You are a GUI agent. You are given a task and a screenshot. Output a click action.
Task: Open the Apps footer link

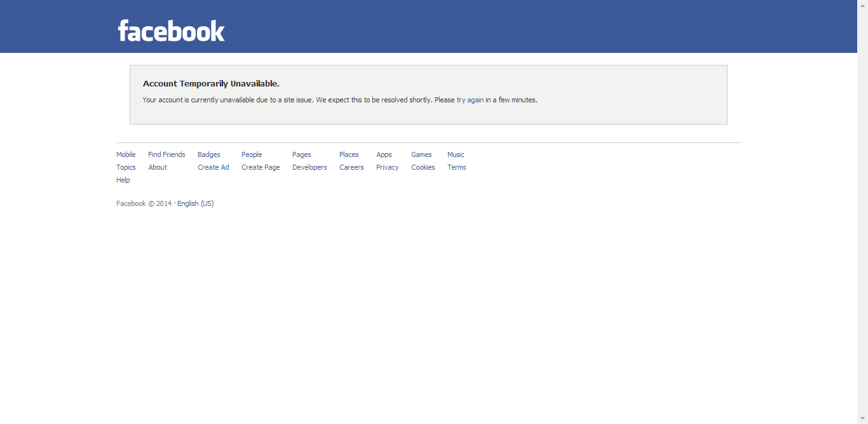(x=384, y=154)
